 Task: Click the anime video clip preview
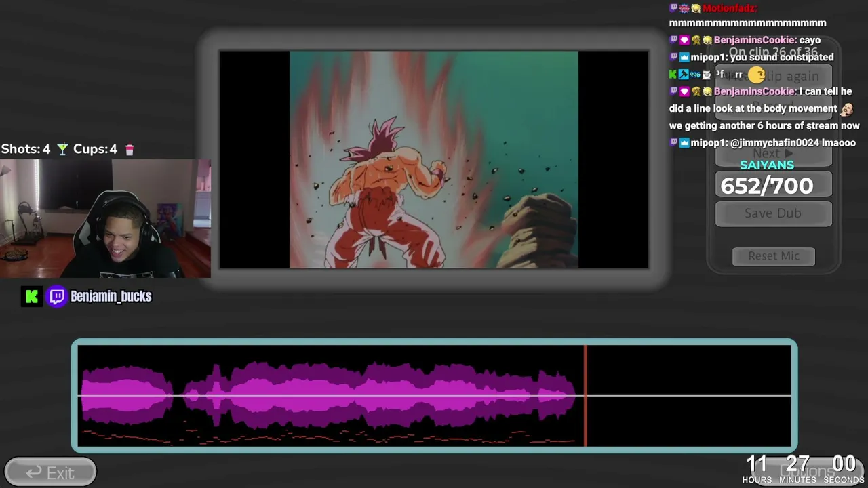pyautogui.click(x=434, y=159)
